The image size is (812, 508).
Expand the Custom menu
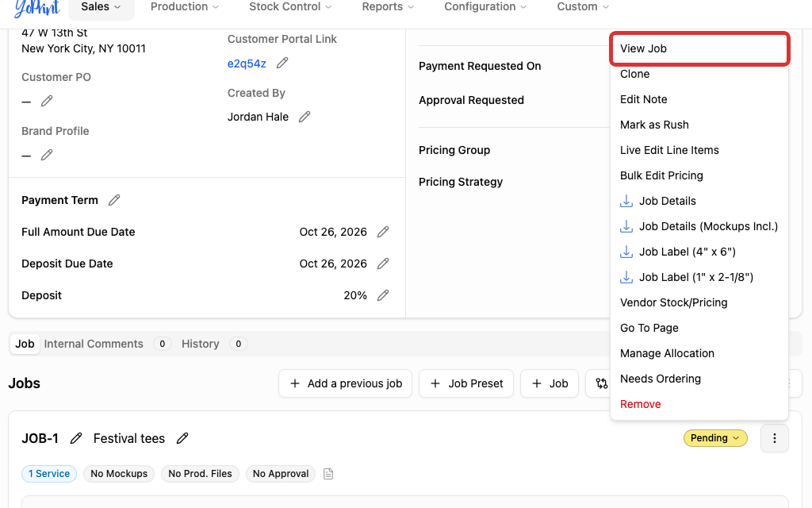(x=583, y=6)
